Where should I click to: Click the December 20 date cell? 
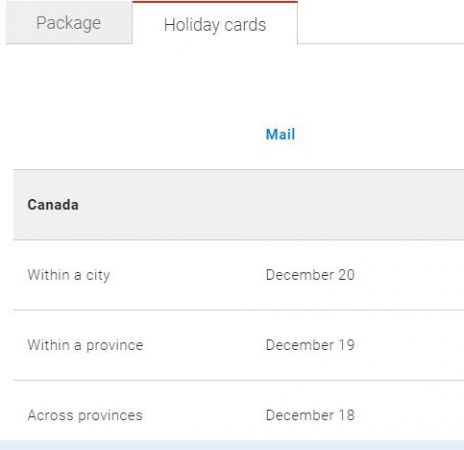310,275
